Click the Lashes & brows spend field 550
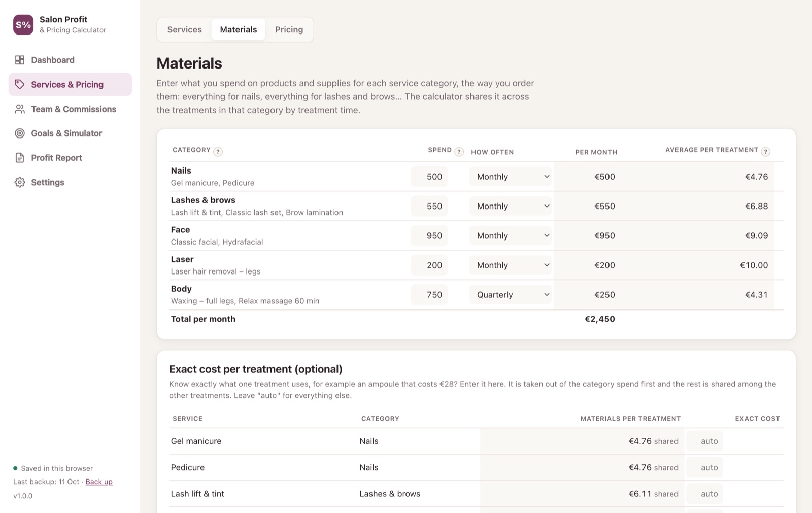 tap(429, 206)
